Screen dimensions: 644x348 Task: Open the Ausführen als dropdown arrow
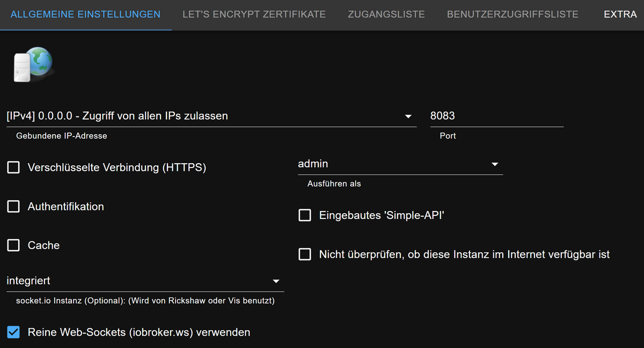[495, 164]
